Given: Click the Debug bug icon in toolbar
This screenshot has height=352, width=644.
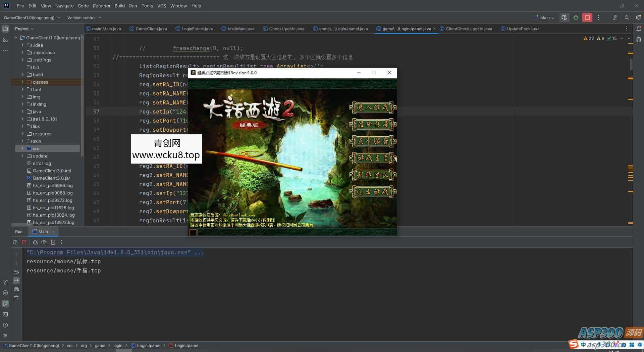Looking at the screenshot, I should tap(576, 17).
